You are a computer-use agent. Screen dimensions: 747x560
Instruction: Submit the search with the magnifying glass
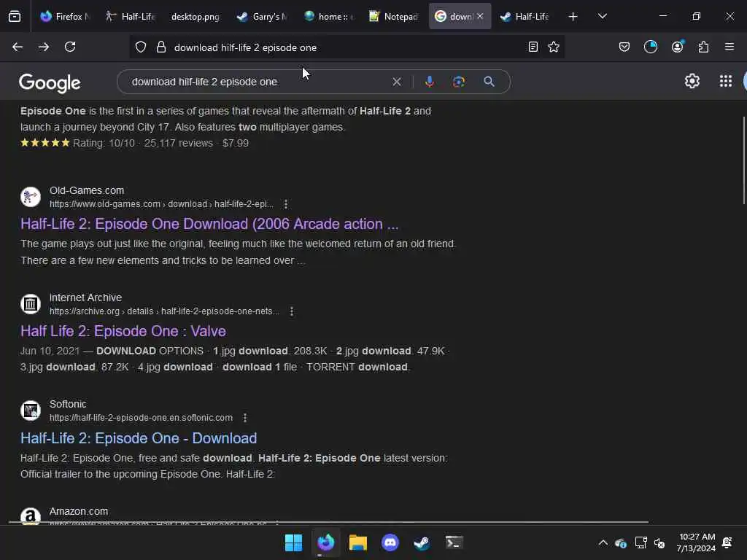(x=489, y=82)
